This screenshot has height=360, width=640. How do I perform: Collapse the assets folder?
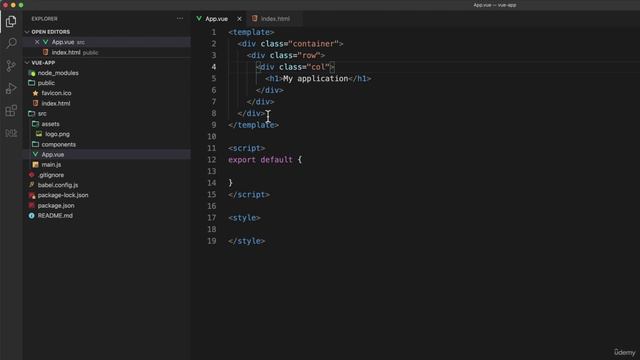(50, 124)
